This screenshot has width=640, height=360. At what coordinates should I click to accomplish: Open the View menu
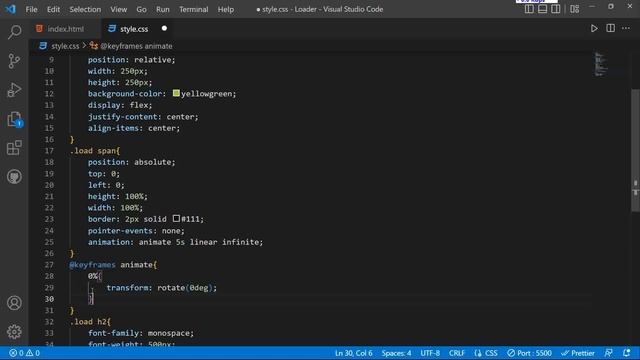coord(118,9)
